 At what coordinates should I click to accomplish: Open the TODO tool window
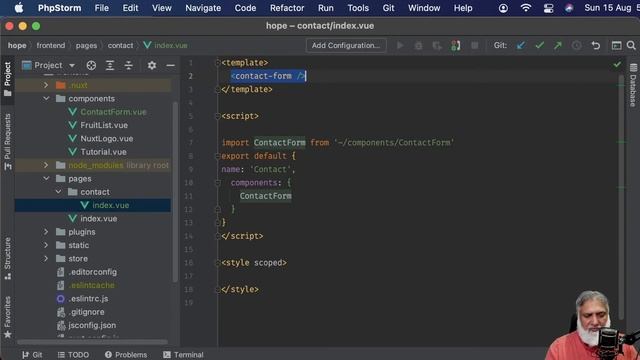pos(73,355)
